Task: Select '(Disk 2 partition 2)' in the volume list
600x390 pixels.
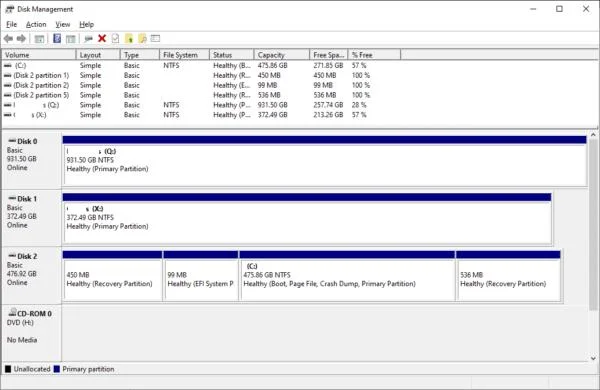Action: [x=41, y=85]
